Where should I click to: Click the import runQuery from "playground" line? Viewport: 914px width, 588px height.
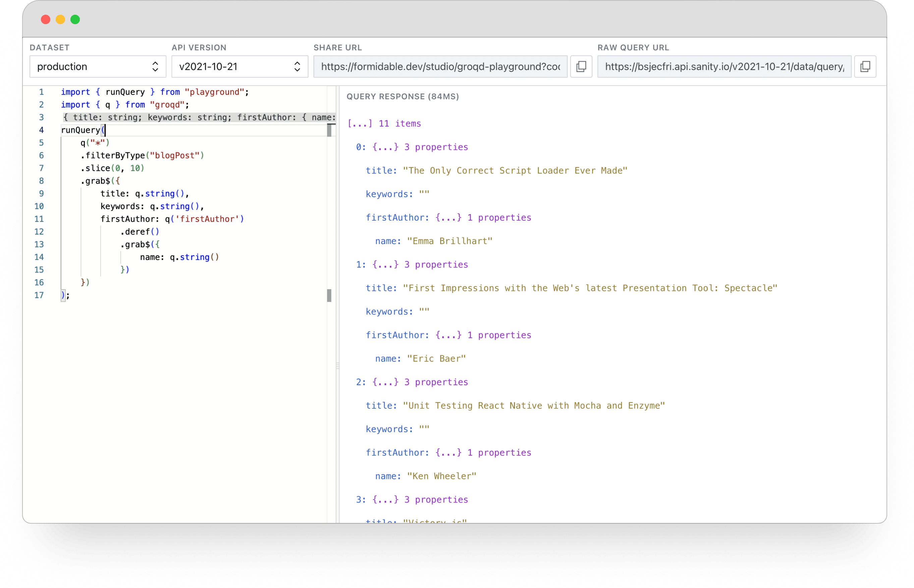tap(155, 93)
